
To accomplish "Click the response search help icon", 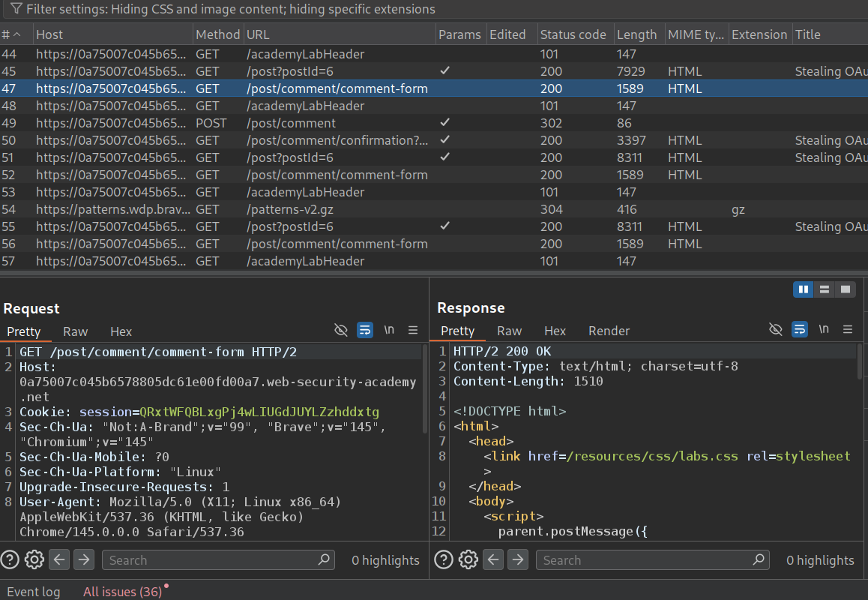I will [x=444, y=559].
